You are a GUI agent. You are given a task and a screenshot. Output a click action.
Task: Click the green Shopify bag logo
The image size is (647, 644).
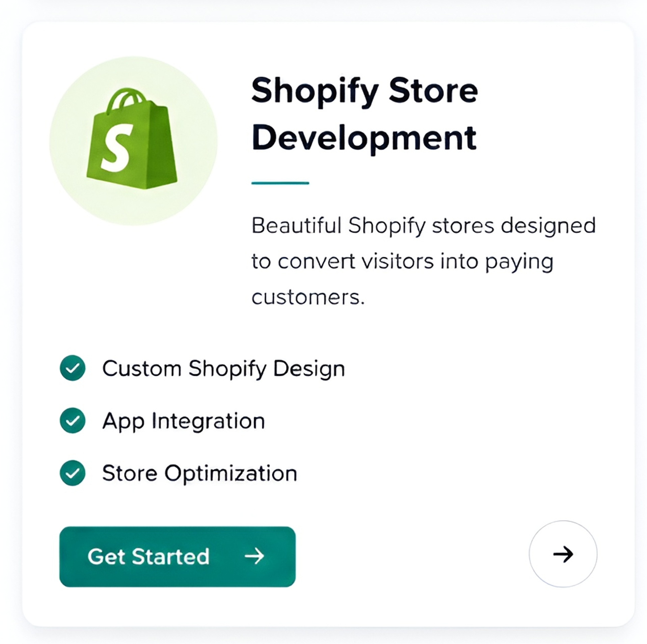coord(132,138)
